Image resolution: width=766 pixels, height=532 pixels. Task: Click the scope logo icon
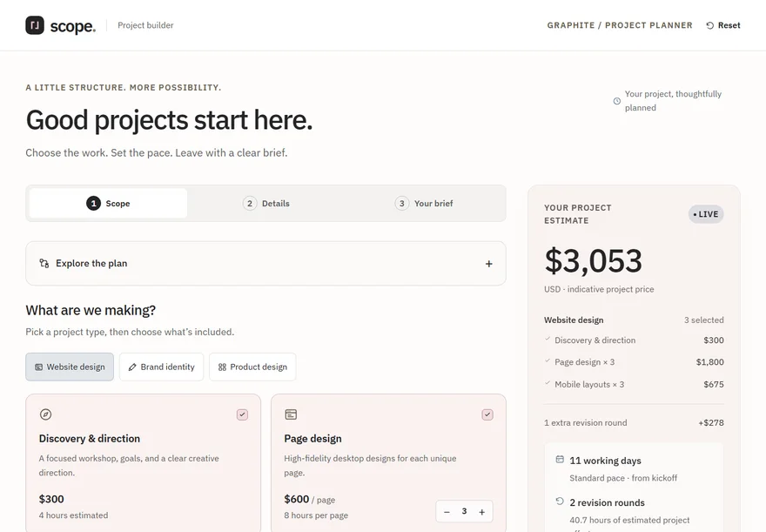[35, 25]
